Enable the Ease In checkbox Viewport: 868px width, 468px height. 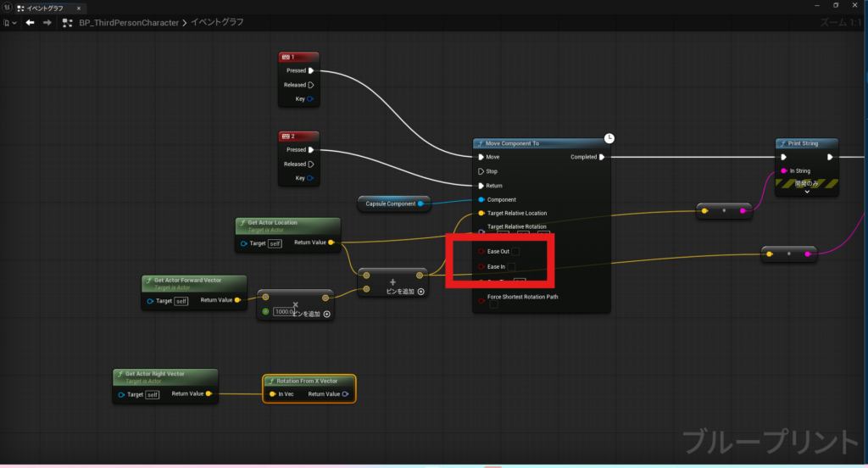coord(511,267)
